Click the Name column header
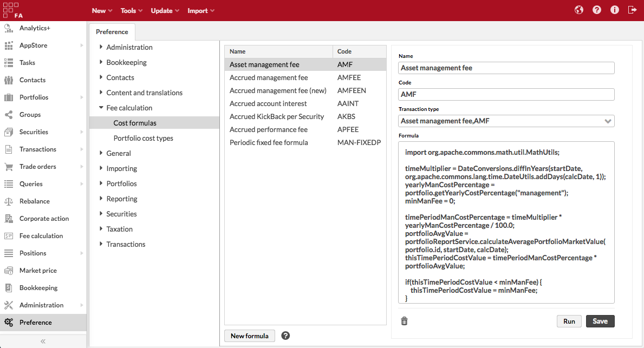This screenshot has width=644, height=348. (x=278, y=51)
